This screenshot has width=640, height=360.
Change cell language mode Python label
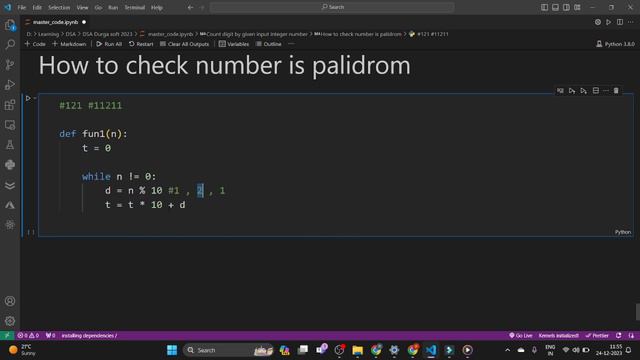click(x=622, y=232)
